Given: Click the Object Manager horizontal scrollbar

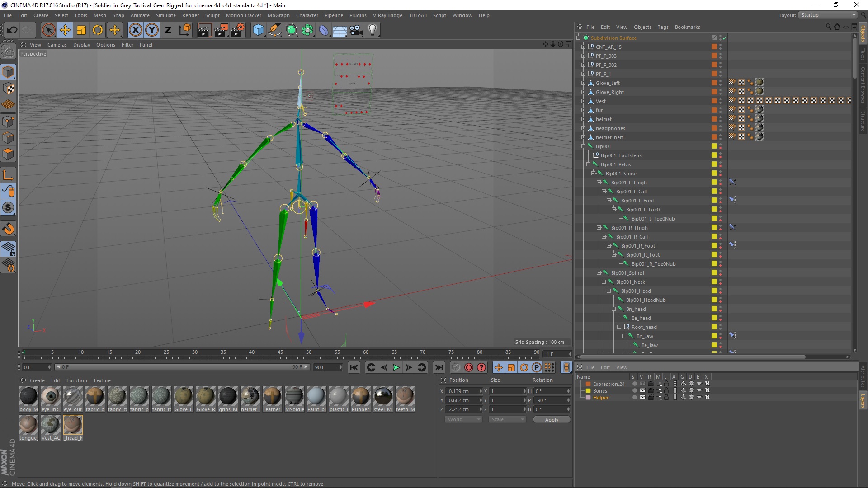Looking at the screenshot, I should [x=693, y=357].
